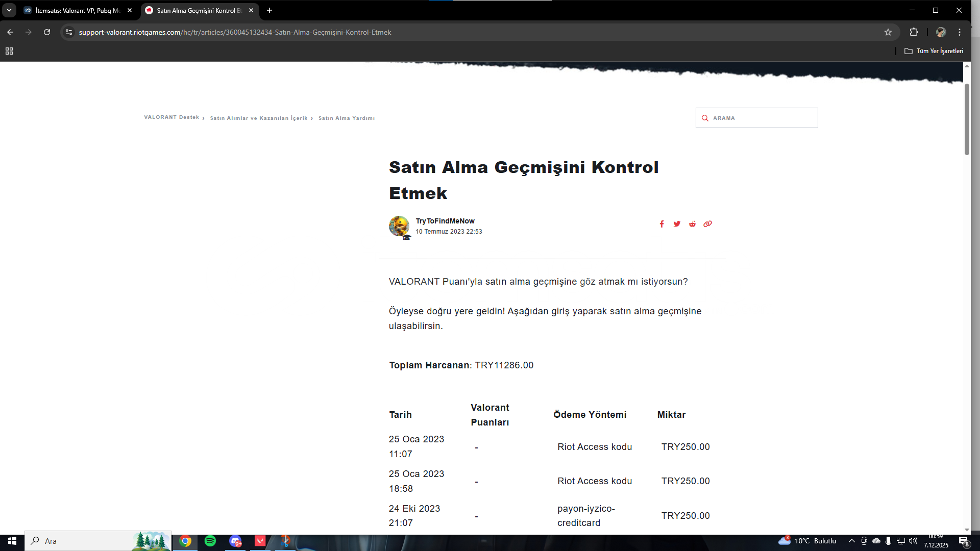
Task: Open Spotify from the taskbar
Action: 210,541
